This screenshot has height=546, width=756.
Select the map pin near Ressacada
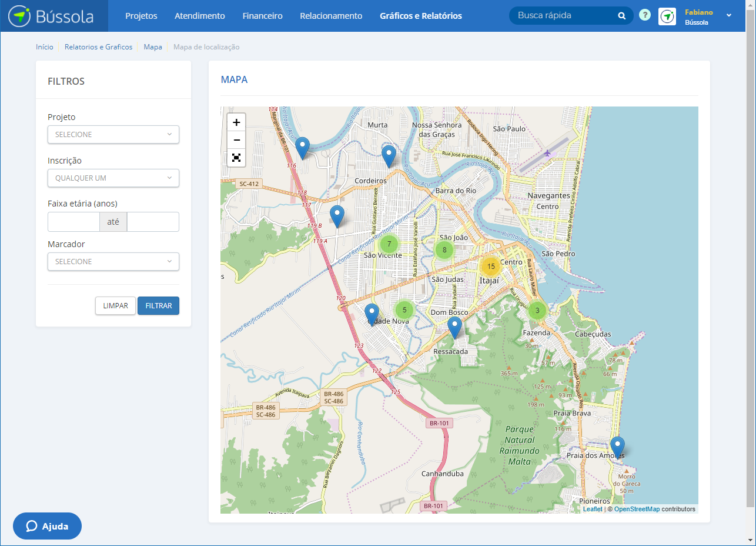454,326
